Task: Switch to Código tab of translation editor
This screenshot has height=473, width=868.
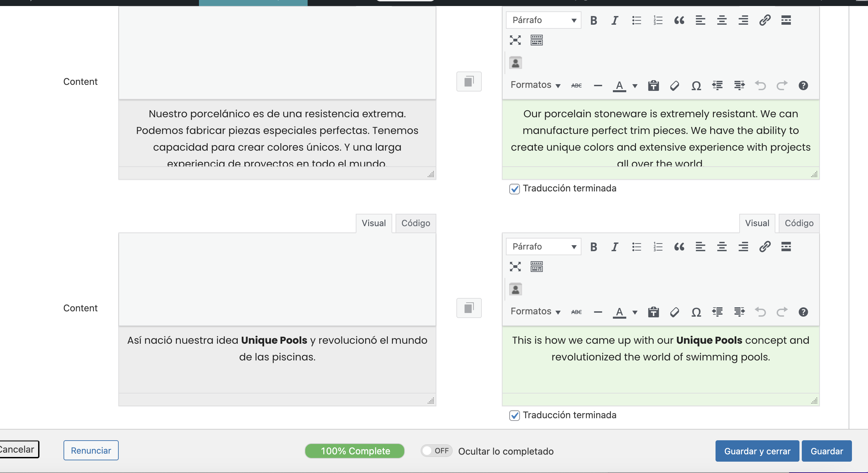Action: coord(798,223)
